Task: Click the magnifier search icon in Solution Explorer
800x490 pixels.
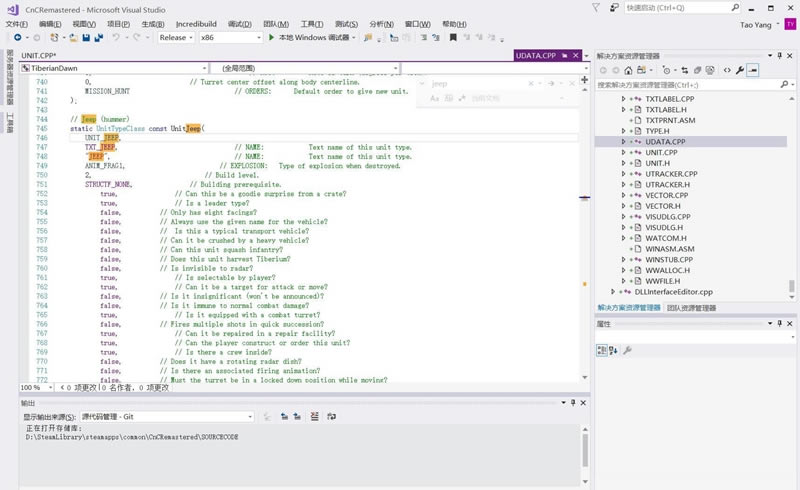Action: click(784, 84)
